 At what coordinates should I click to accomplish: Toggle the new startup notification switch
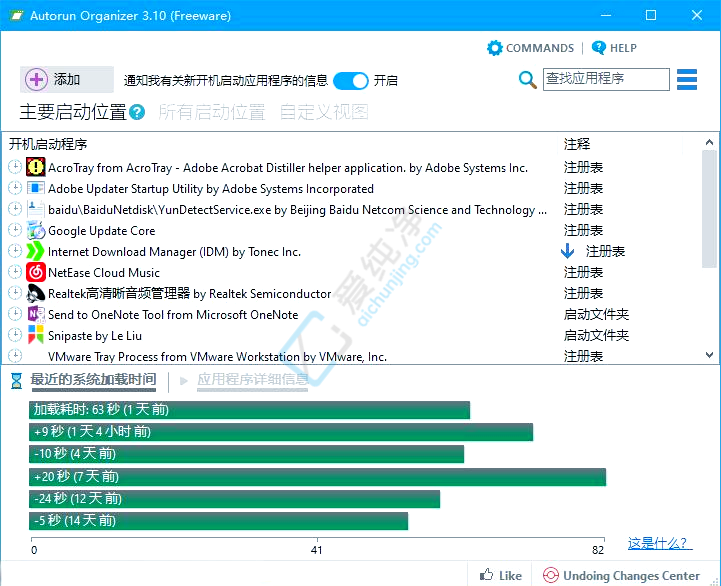click(351, 80)
